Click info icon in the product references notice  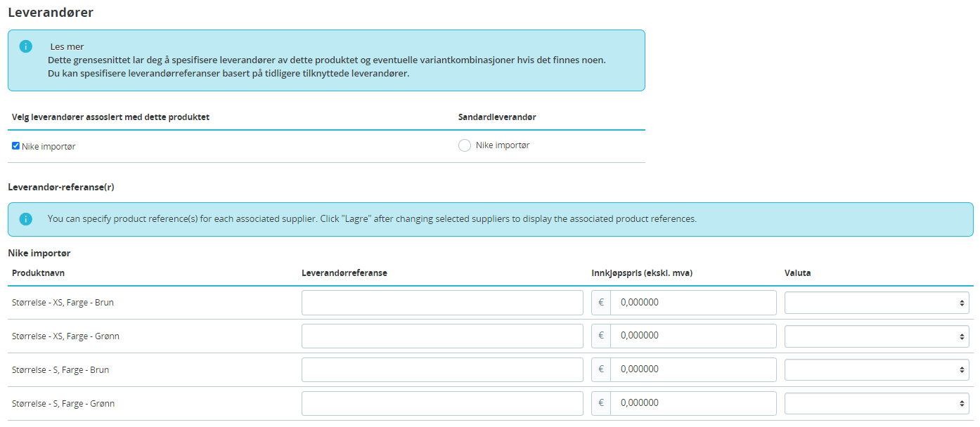[x=26, y=219]
